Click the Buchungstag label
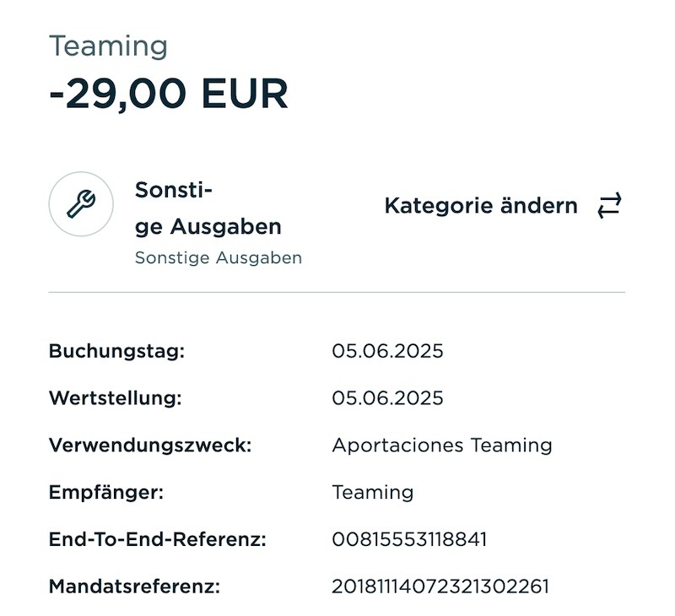The width and height of the screenshot is (675, 616). pyautogui.click(x=116, y=351)
